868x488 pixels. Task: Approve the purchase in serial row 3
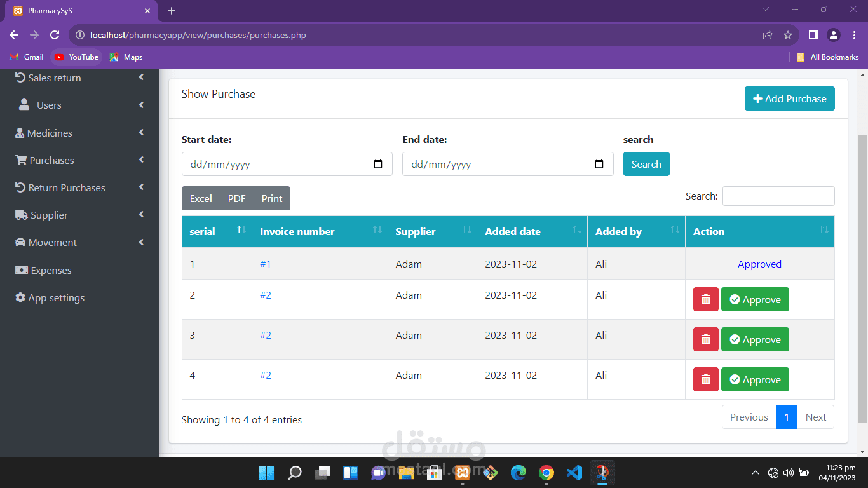(755, 339)
